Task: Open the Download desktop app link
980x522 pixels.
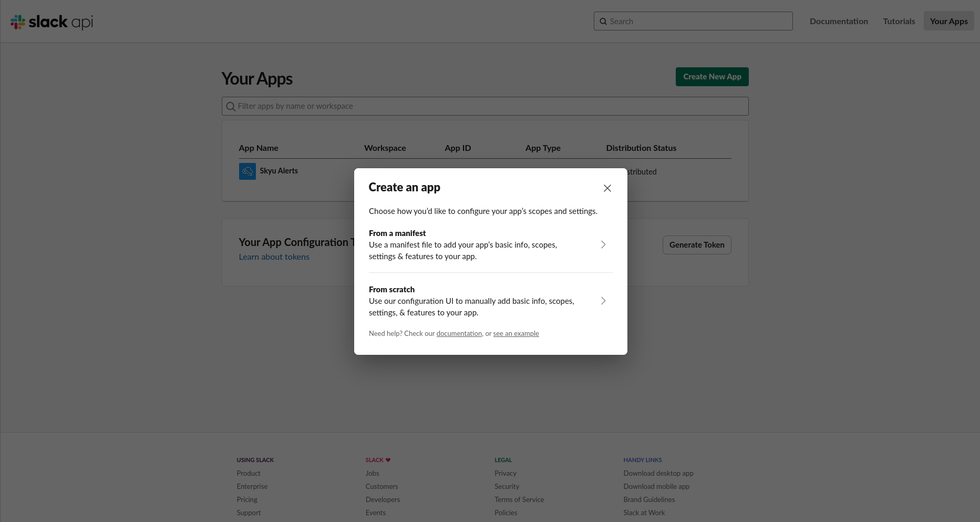Action: click(658, 473)
